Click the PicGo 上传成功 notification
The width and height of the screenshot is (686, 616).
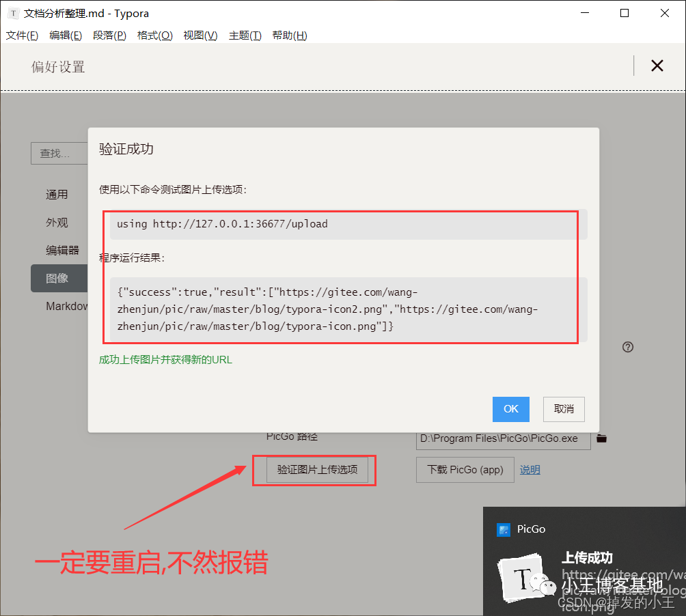584,562
